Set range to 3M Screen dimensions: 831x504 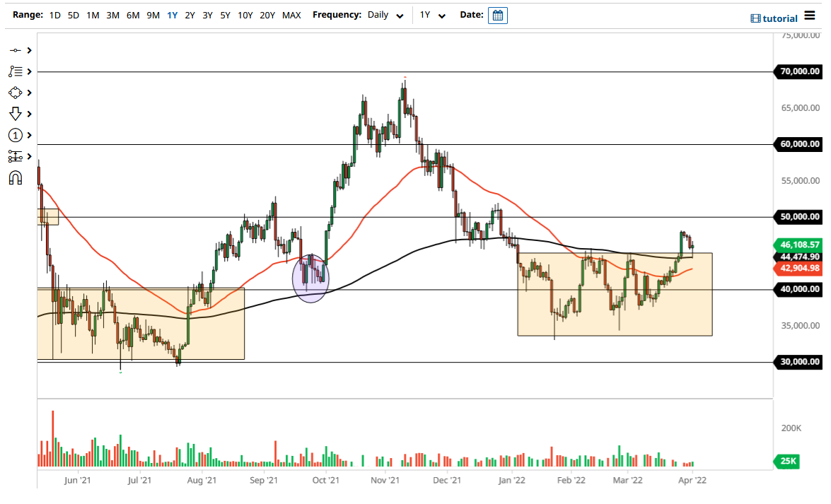112,16
